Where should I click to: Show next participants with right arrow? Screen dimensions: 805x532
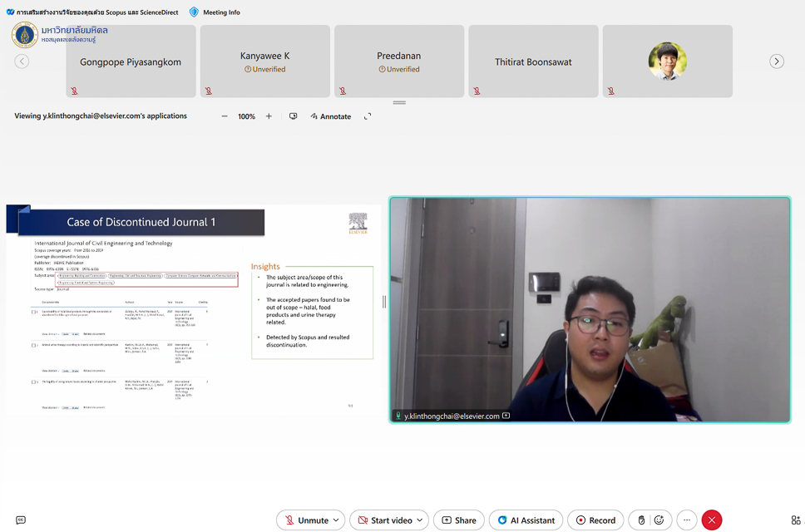[777, 62]
